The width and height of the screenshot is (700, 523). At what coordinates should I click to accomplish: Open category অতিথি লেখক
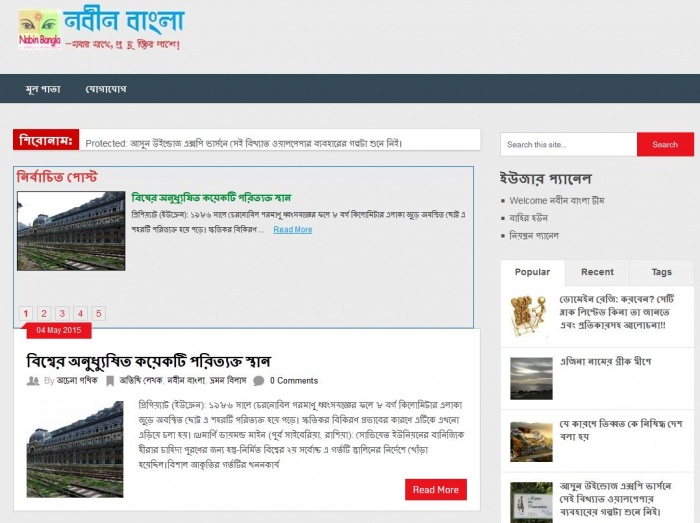[140, 381]
